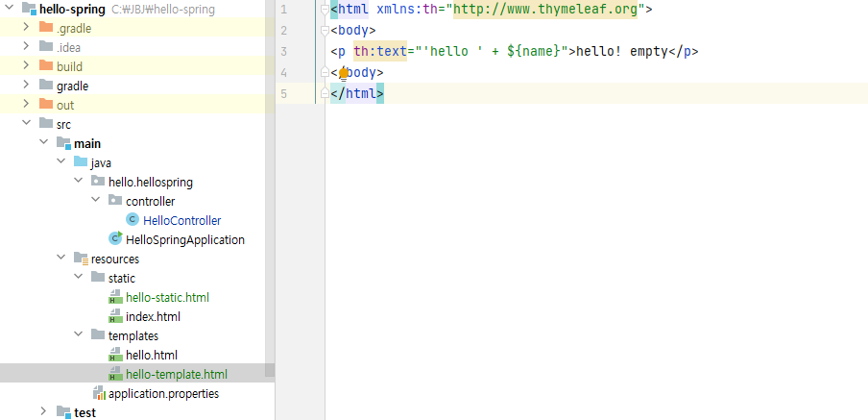Click the controller package icon

point(115,200)
